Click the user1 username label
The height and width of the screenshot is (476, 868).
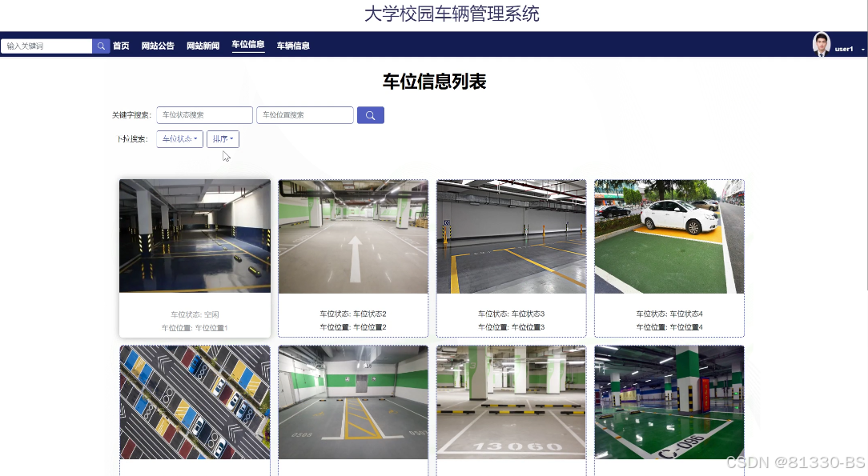pos(844,50)
